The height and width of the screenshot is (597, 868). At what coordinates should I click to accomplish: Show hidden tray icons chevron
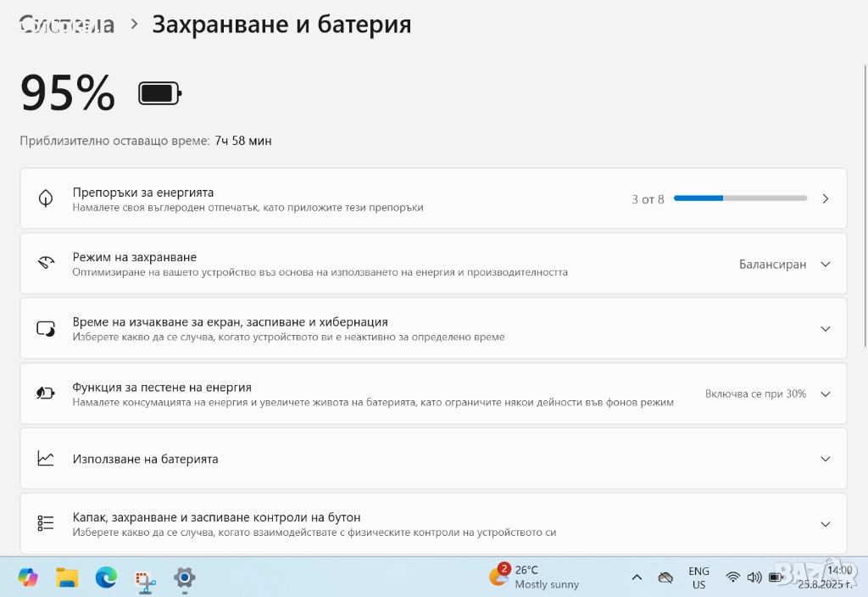[x=637, y=577]
